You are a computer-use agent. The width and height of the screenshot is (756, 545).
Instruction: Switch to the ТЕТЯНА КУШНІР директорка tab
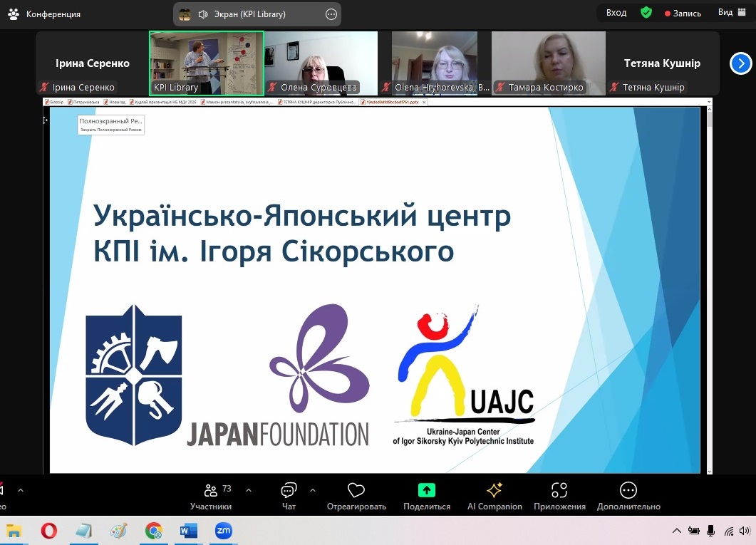317,102
